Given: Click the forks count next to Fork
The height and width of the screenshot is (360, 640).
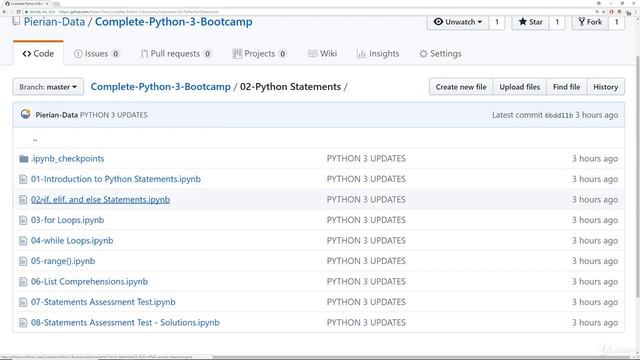Looking at the screenshot, I should 616,22.
